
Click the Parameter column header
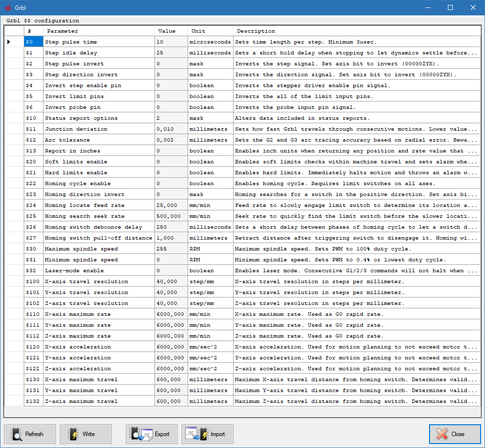click(99, 31)
